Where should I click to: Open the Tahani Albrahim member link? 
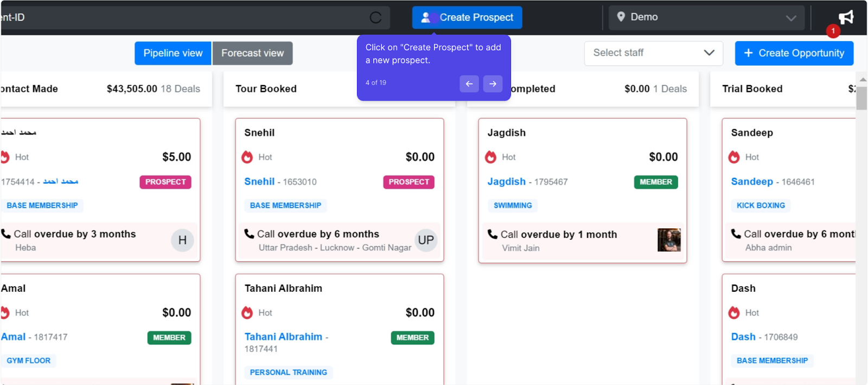tap(283, 337)
